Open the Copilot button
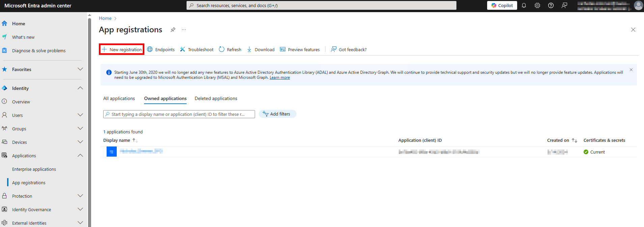 [x=502, y=5]
